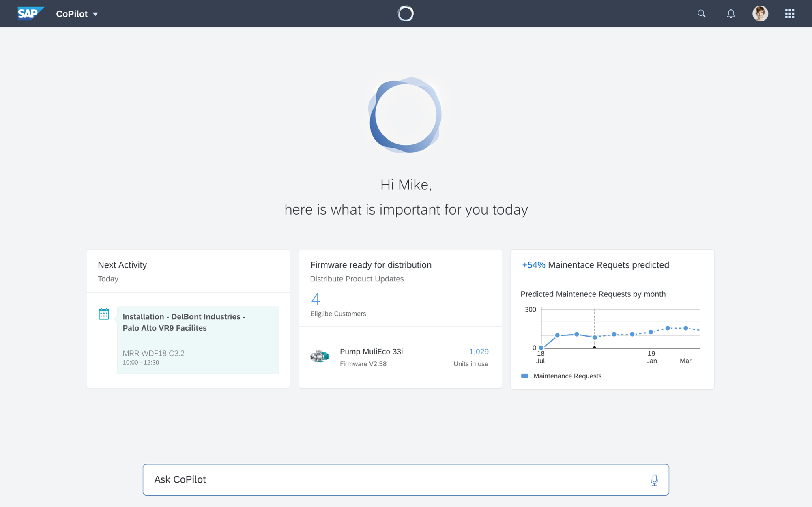This screenshot has width=812, height=507.
Task: Click the +54% Maintenance Requests predicted header
Action: pyautogui.click(x=595, y=265)
